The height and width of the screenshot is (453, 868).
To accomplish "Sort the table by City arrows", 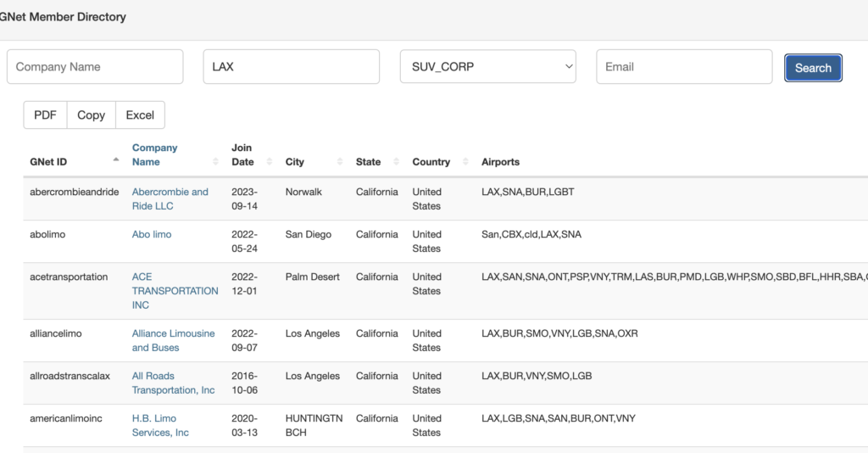I will coord(340,161).
